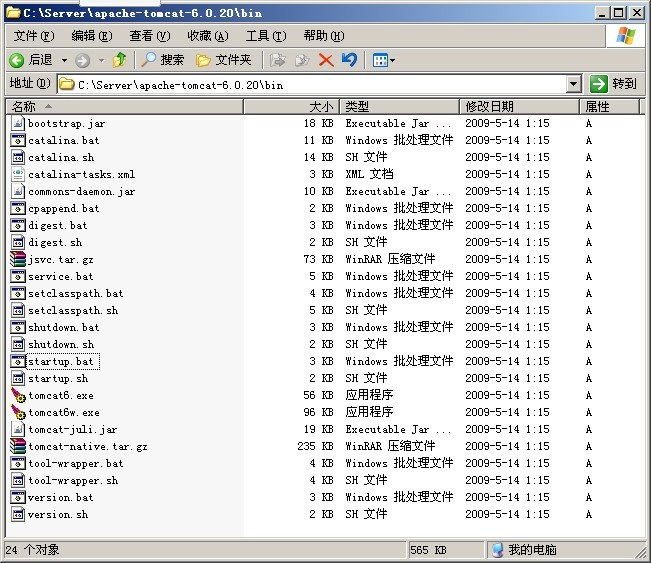Click the XML 文档 type cell

369,174
